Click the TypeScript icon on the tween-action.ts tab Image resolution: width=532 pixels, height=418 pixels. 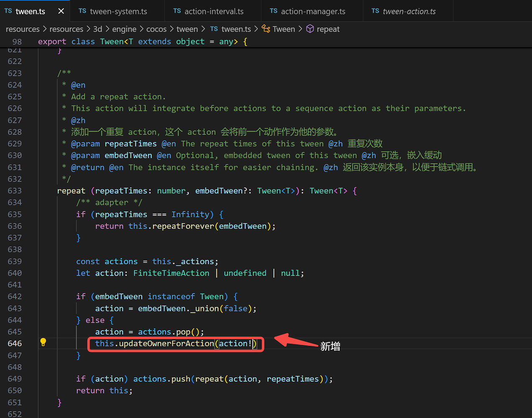375,11
